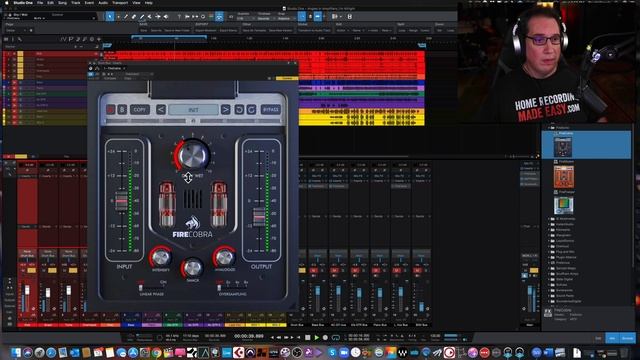Screen dimensions: 640x360
Task: Click the large Mix (Dry/Wet) knob
Action: [193, 155]
